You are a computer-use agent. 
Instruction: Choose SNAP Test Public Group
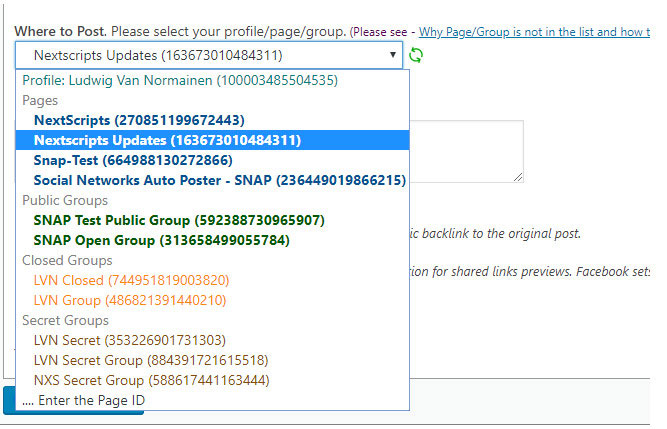coord(178,220)
